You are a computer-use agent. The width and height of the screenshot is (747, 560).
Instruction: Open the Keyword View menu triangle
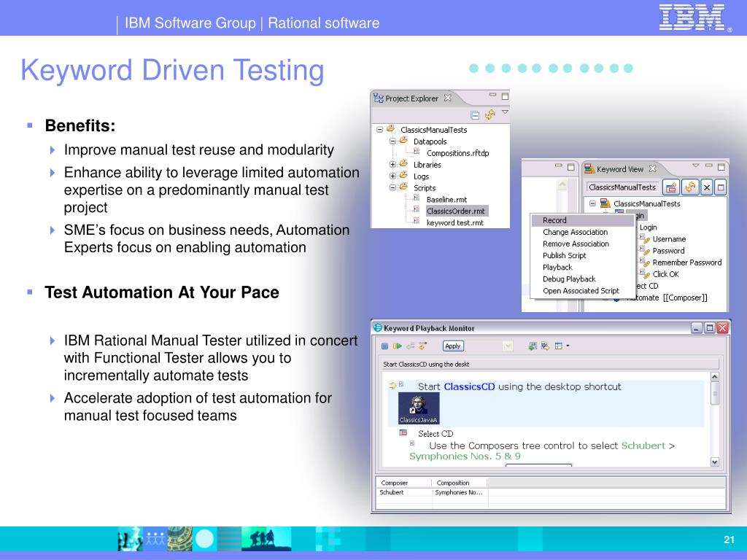pos(695,166)
